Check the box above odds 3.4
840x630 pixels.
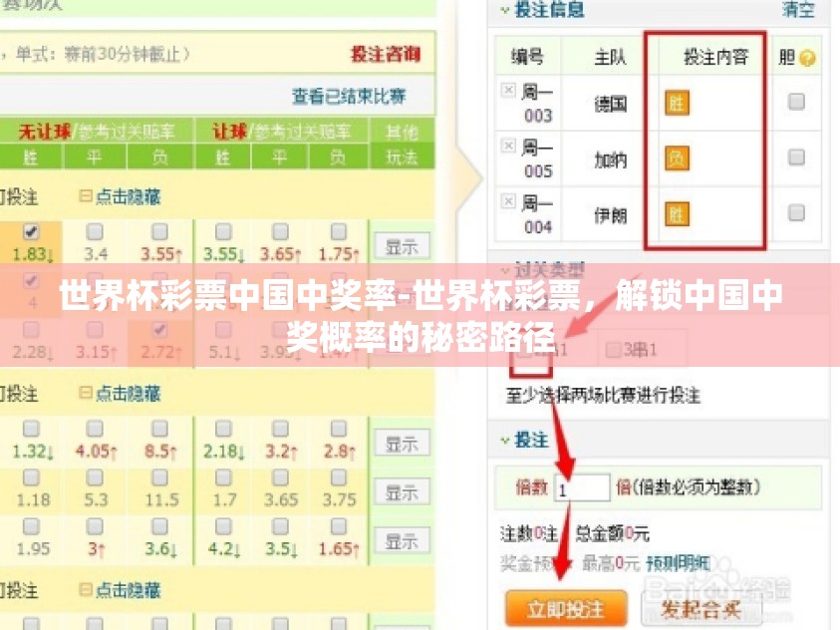[x=95, y=232]
